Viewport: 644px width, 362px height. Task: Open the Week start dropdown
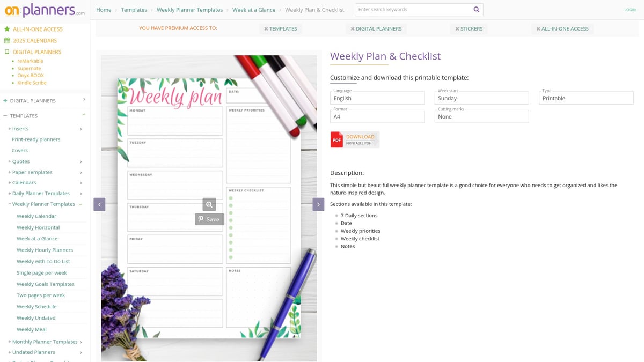click(481, 98)
